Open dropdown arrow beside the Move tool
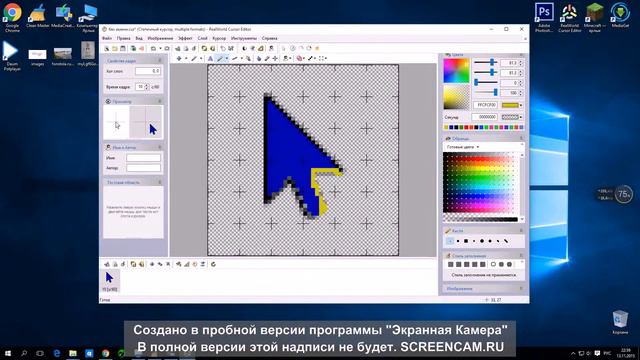The width and height of the screenshot is (640, 360). (186, 58)
